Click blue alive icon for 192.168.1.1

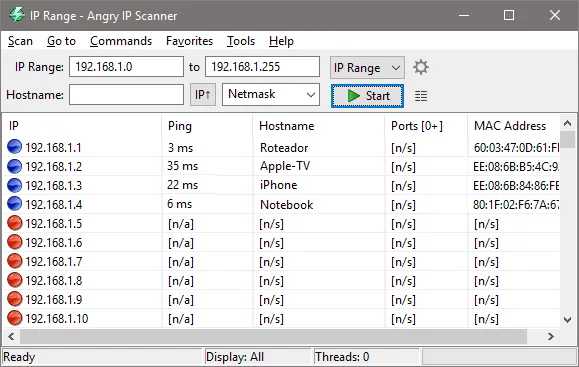coord(14,147)
